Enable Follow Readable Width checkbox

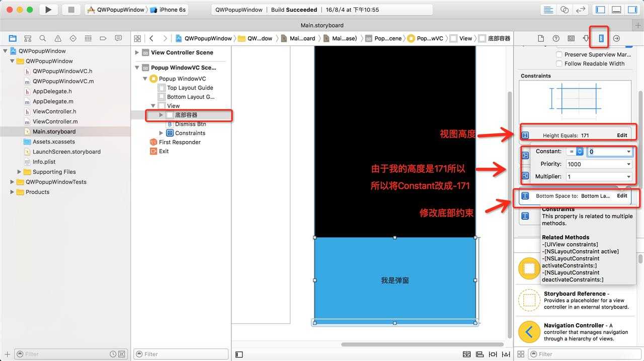559,63
